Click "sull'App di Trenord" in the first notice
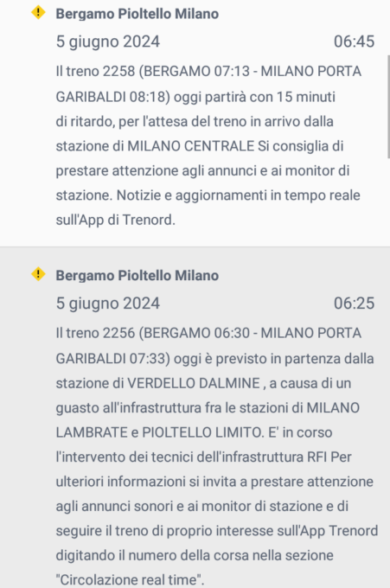This screenshot has width=390, height=588. point(115,220)
